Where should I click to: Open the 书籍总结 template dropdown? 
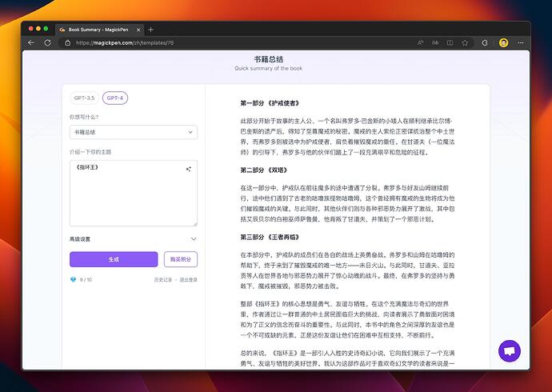point(133,132)
